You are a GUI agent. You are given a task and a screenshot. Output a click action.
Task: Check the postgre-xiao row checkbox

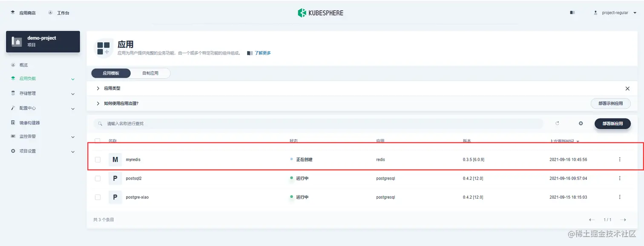pyautogui.click(x=98, y=197)
